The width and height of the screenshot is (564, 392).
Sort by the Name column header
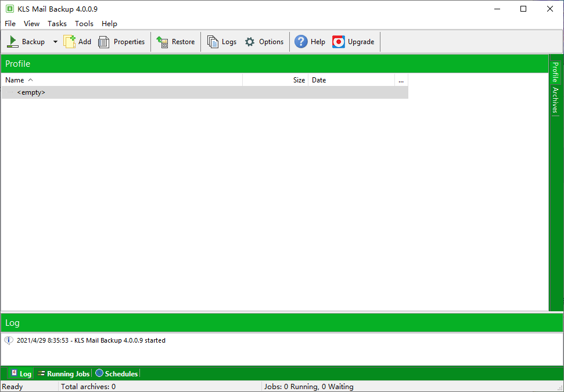coord(122,80)
